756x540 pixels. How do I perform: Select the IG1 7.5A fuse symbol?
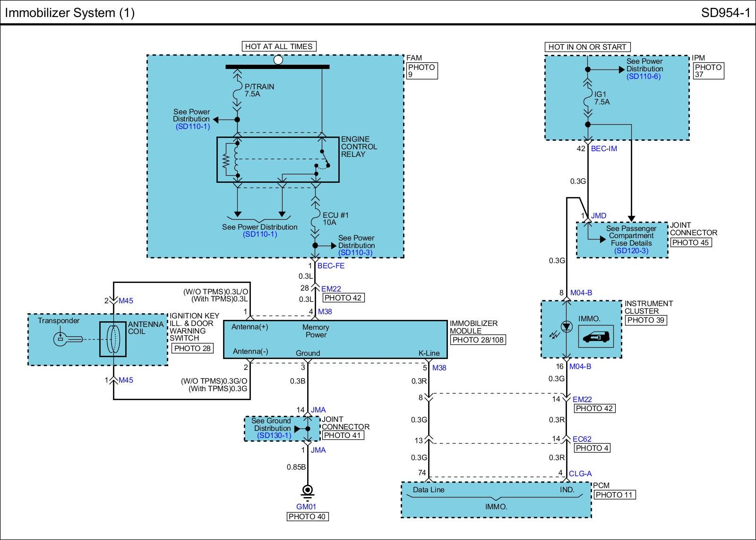pyautogui.click(x=588, y=98)
